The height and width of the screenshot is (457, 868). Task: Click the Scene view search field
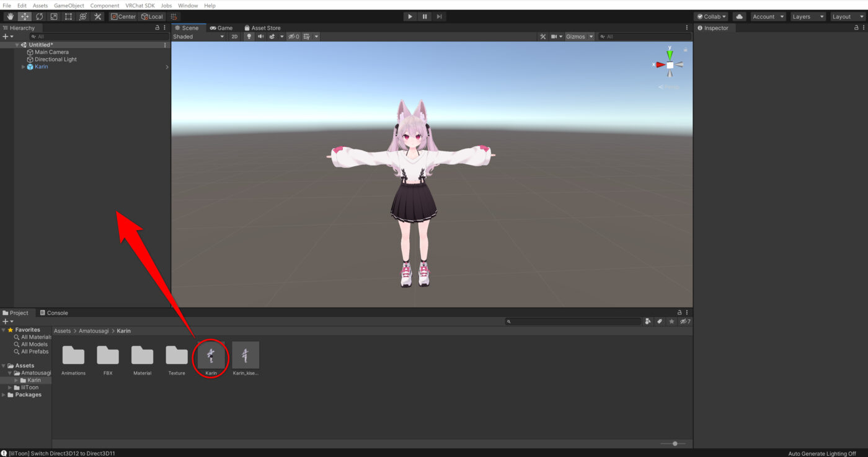coord(644,37)
